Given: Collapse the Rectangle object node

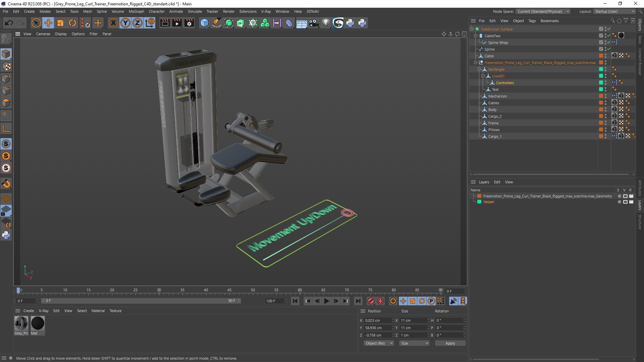Looking at the screenshot, I should (479, 69).
